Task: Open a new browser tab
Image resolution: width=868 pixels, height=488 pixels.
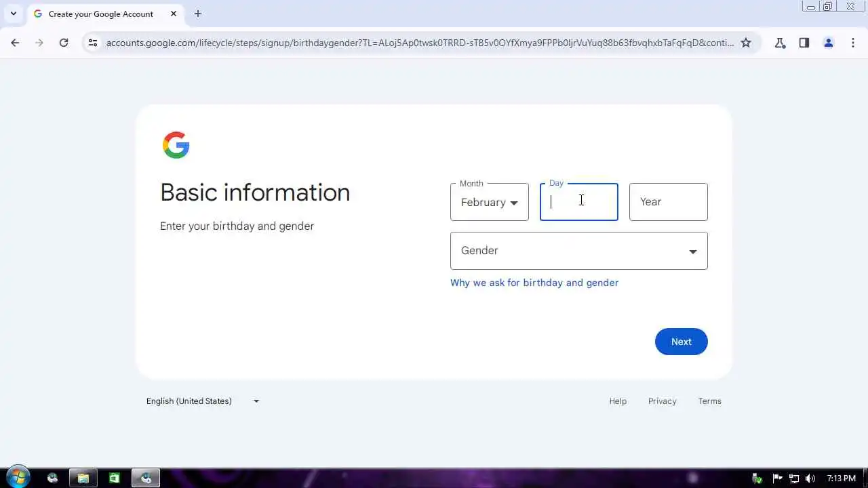Action: [197, 14]
